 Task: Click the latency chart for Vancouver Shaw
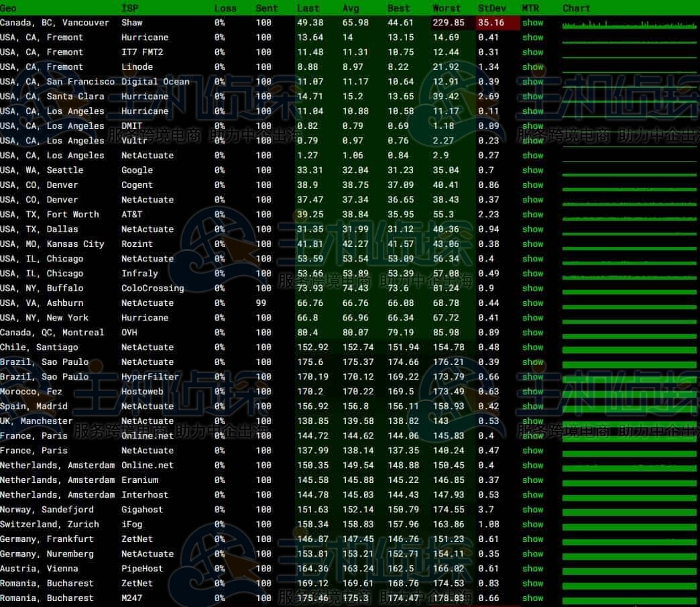[629, 25]
